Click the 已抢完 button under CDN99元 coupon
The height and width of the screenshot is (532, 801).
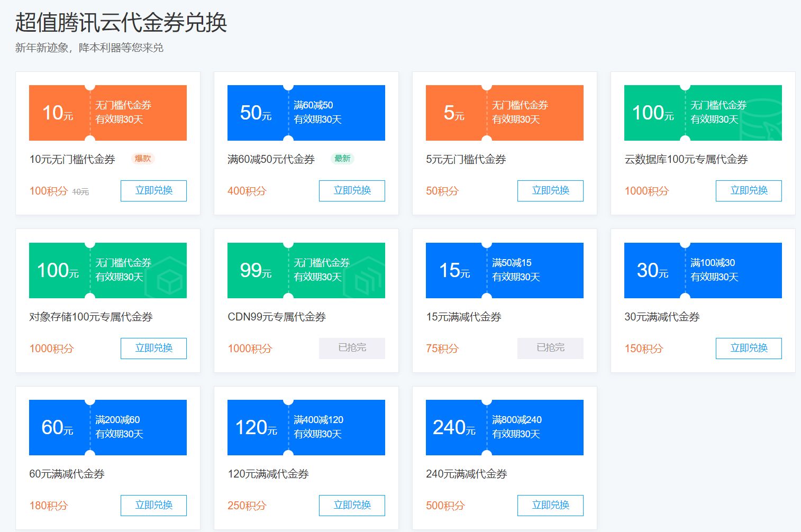352,348
